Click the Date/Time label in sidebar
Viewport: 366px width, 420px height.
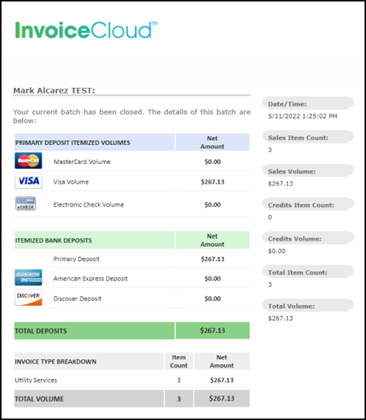287,104
